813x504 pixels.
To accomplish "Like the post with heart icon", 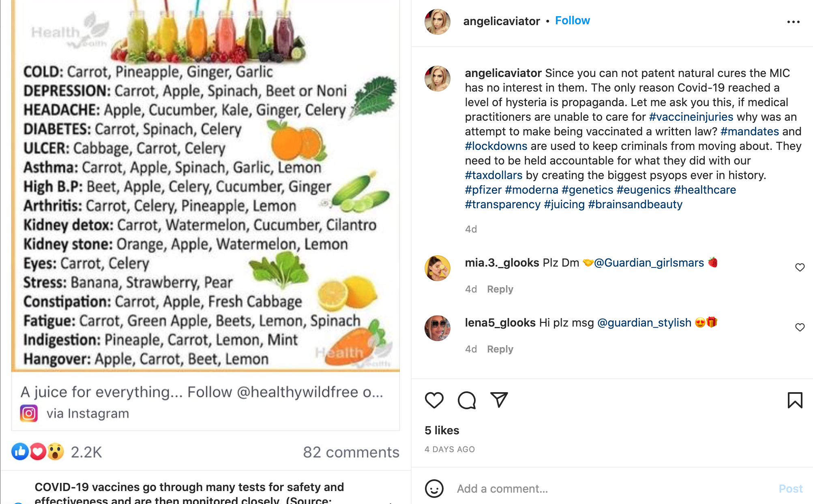I will (434, 400).
